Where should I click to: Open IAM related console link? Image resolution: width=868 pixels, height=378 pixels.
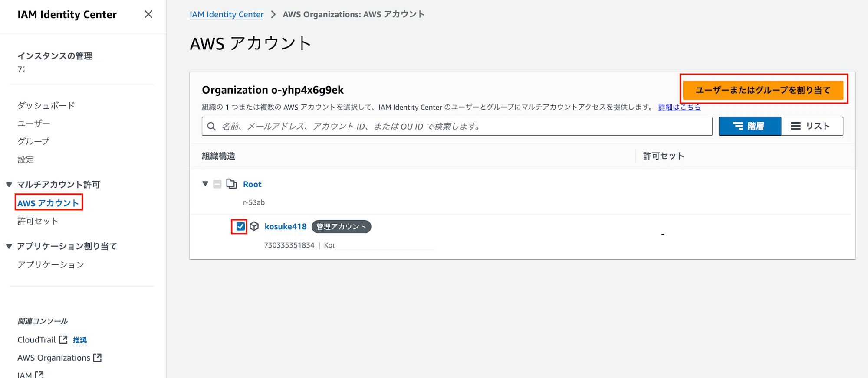click(25, 375)
